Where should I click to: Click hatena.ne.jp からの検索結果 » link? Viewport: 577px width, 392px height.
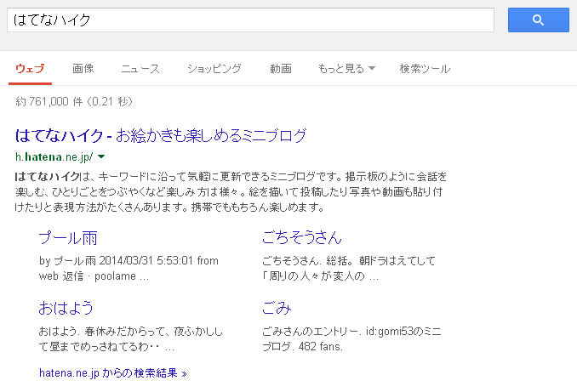coord(113,373)
